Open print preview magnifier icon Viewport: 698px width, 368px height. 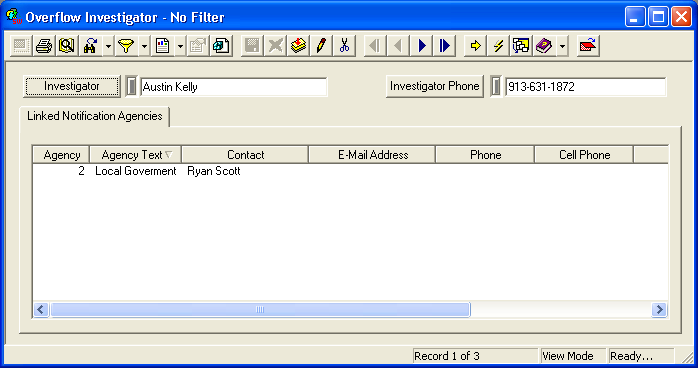click(x=67, y=45)
